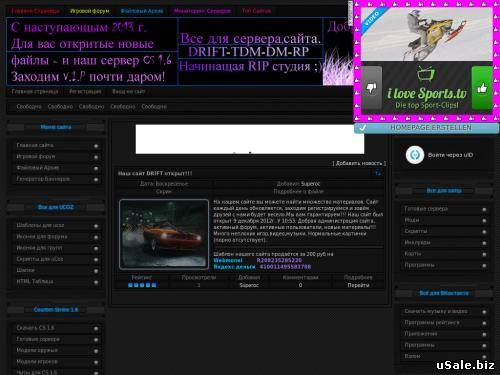Screen dimensions: 500x375
Task: Open Скачать CS 1.6 menu item
Action: [x=35, y=328]
